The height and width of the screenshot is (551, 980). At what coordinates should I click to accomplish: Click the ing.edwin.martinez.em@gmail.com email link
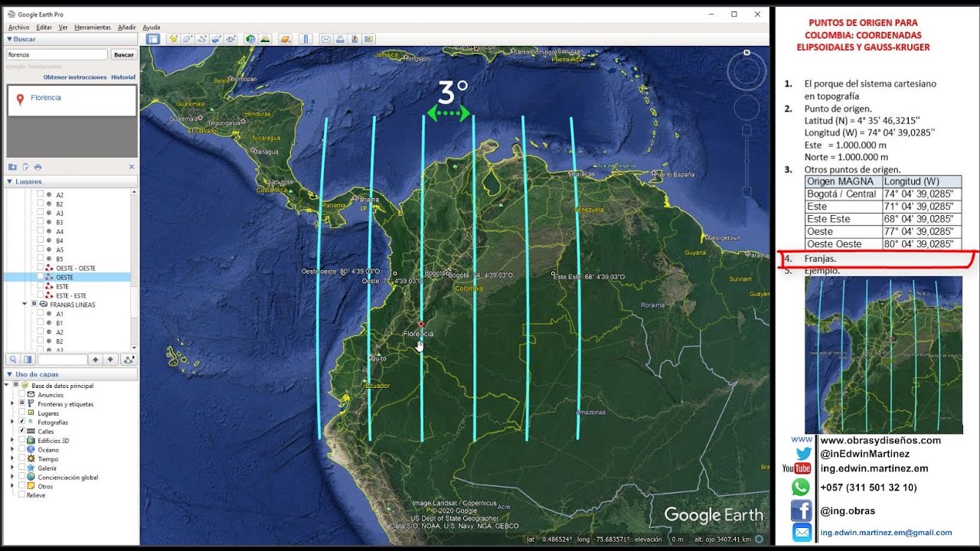pyautogui.click(x=886, y=533)
